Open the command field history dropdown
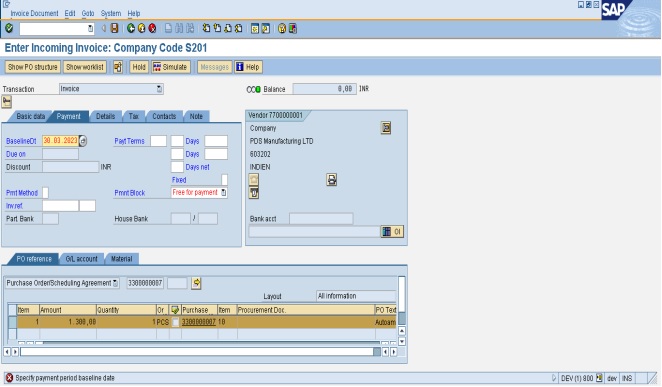 pos(90,28)
